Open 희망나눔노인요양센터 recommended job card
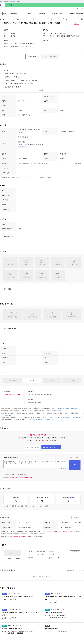This screenshot has height=644, width=84. pyautogui.click(x=21, y=598)
